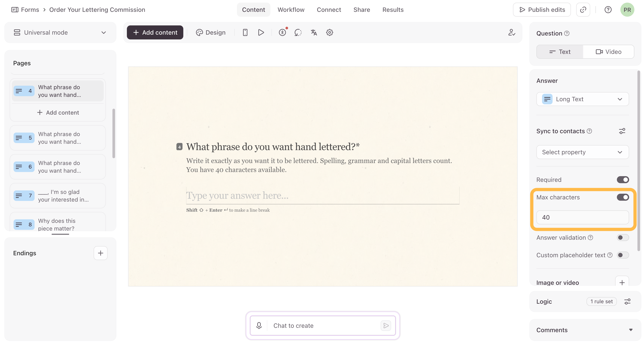
Task: Open the Universal mode dropdown
Action: [x=60, y=33]
